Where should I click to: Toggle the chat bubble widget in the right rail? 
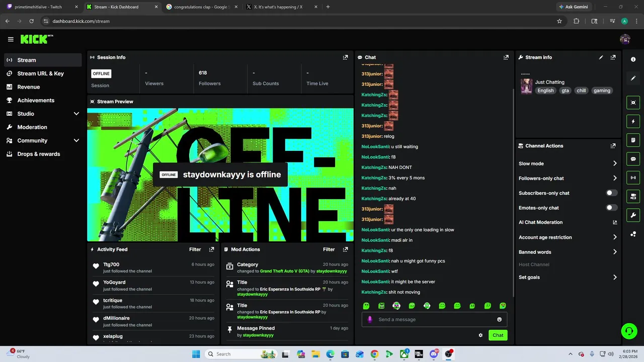click(x=633, y=159)
